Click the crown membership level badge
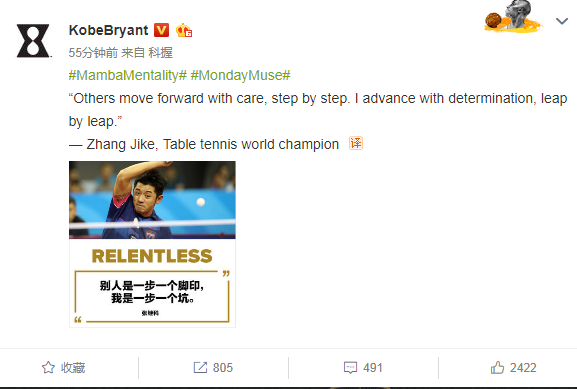This screenshot has height=389, width=577. (x=184, y=30)
